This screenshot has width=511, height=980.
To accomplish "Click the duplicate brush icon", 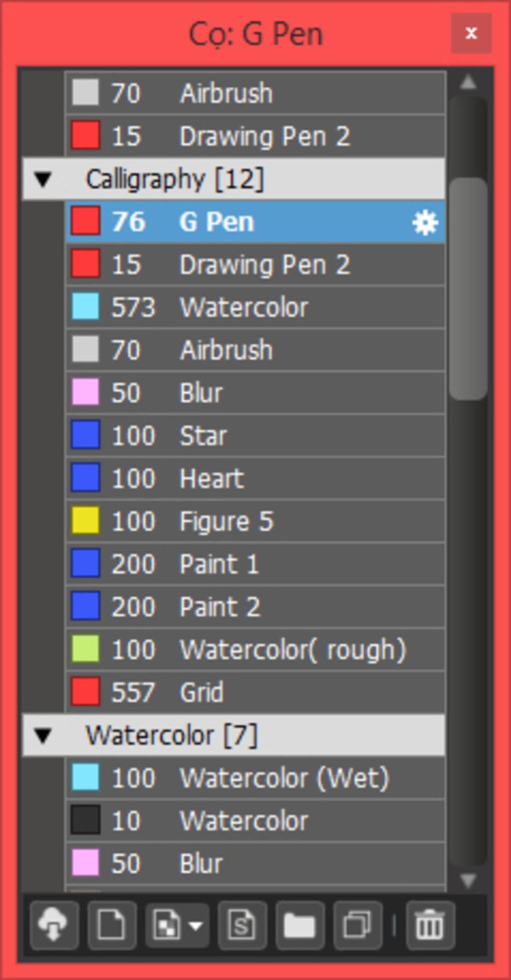I will 358,926.
